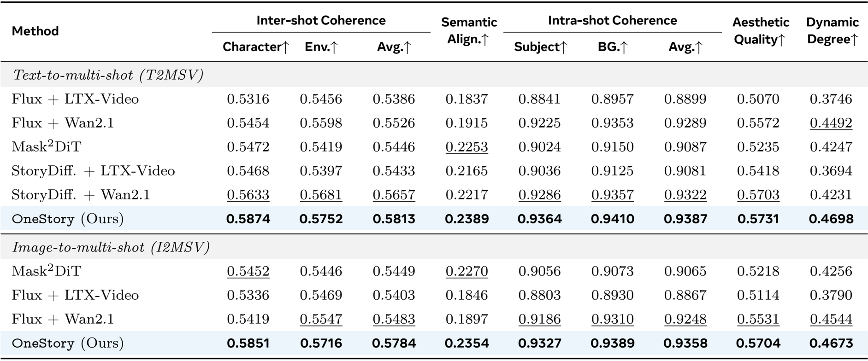Click the Mask²DiT label in T2MSV section
This screenshot has width=868, height=361.
pyautogui.click(x=46, y=147)
